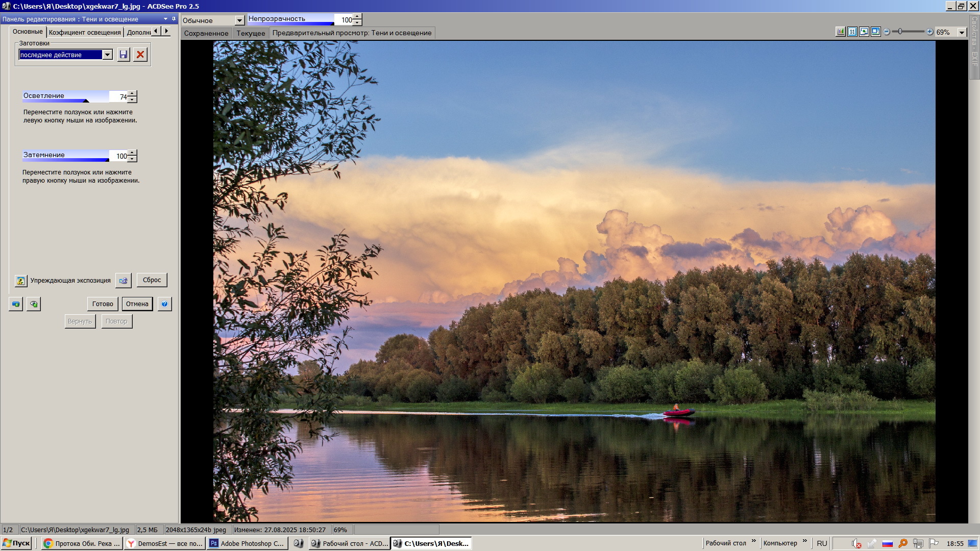Toggle the preview bar button left of the eye
The height and width of the screenshot is (551, 980).
tap(16, 304)
